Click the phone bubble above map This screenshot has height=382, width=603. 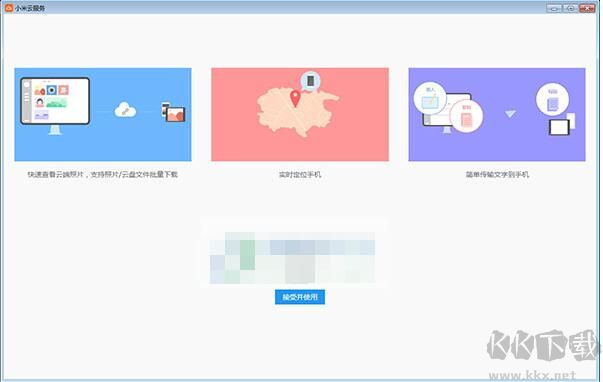click(310, 82)
